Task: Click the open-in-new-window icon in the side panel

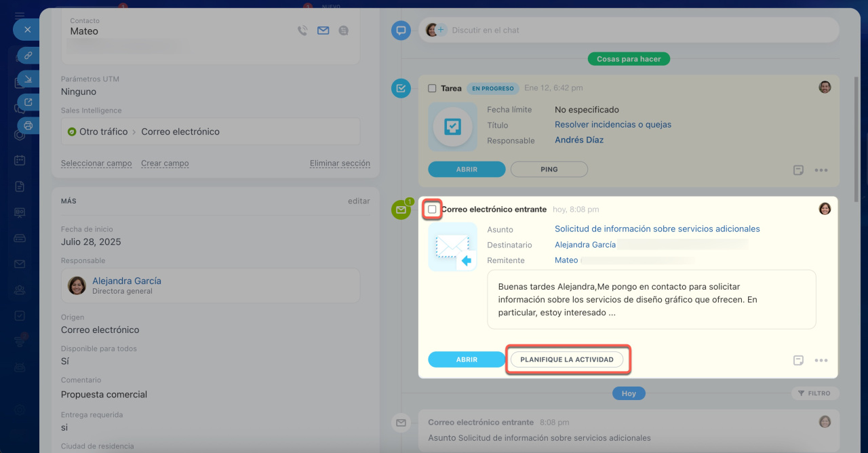Action: tap(28, 102)
